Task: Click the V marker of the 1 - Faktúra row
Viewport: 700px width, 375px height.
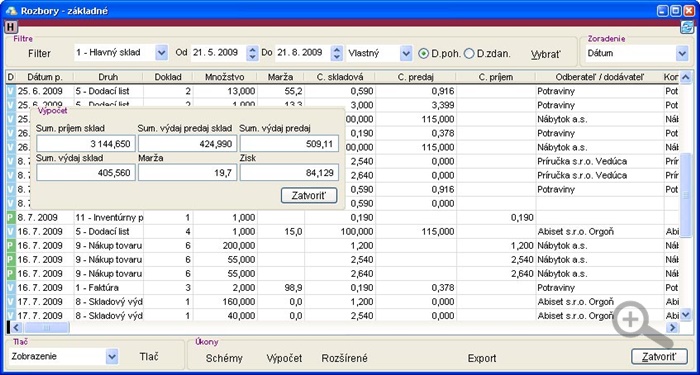Action: coord(11,288)
